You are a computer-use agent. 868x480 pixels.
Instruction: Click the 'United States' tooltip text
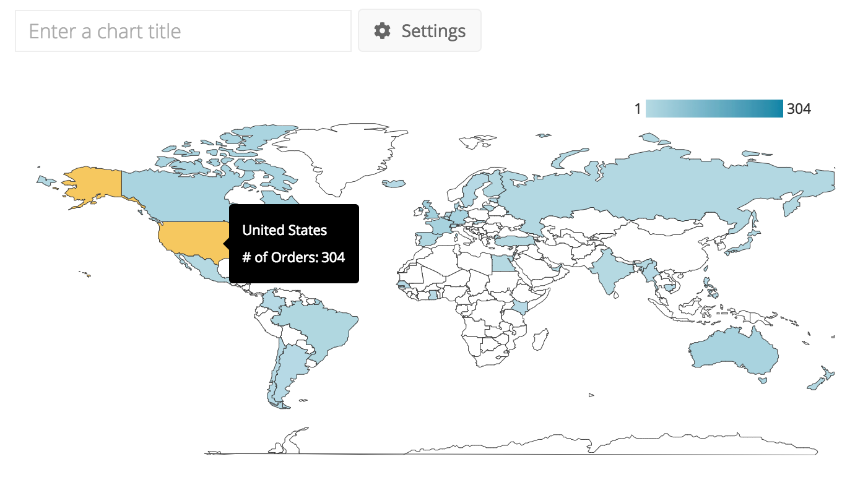tap(285, 230)
